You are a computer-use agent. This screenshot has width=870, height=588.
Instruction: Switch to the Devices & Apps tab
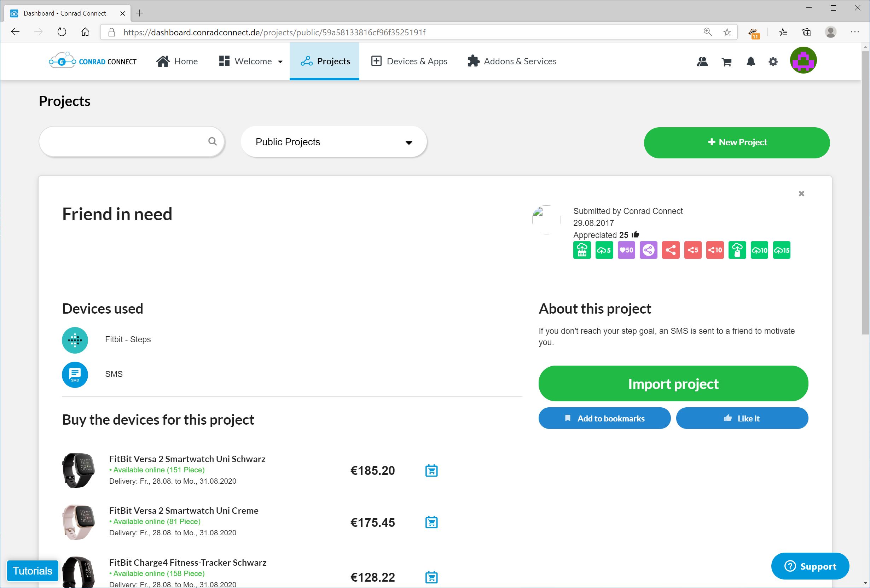click(409, 62)
